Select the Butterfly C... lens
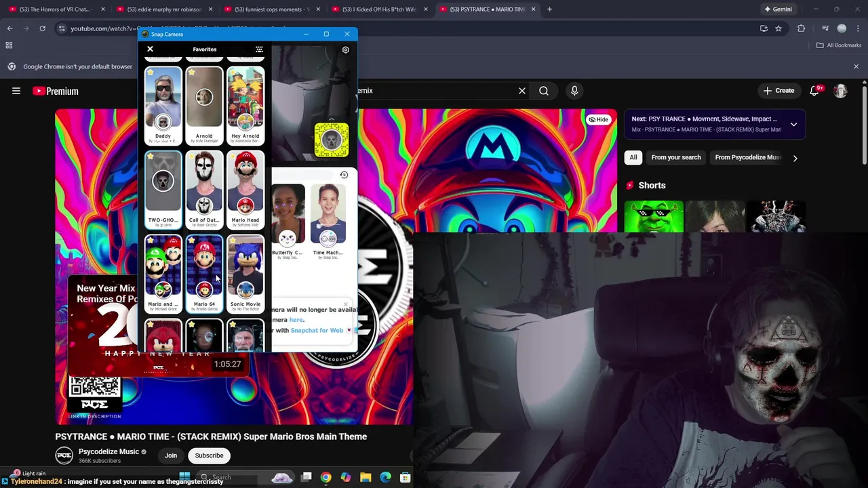 (x=288, y=221)
